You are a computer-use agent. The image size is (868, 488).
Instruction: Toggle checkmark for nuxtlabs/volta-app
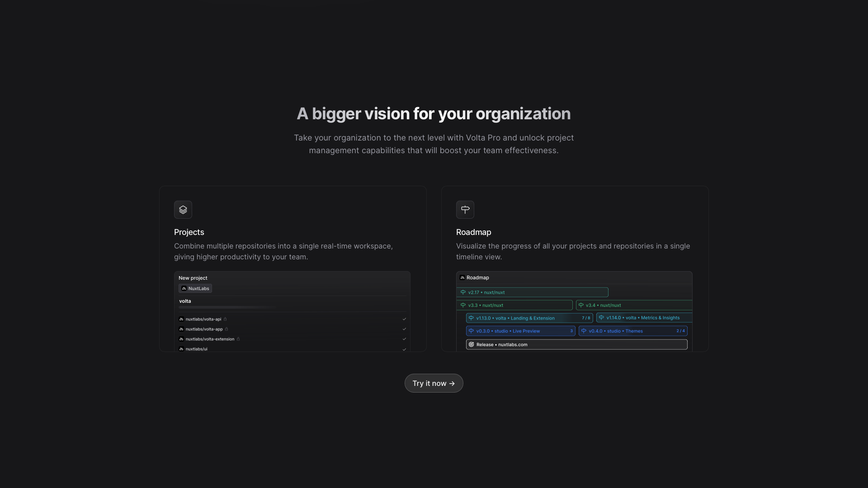click(404, 329)
